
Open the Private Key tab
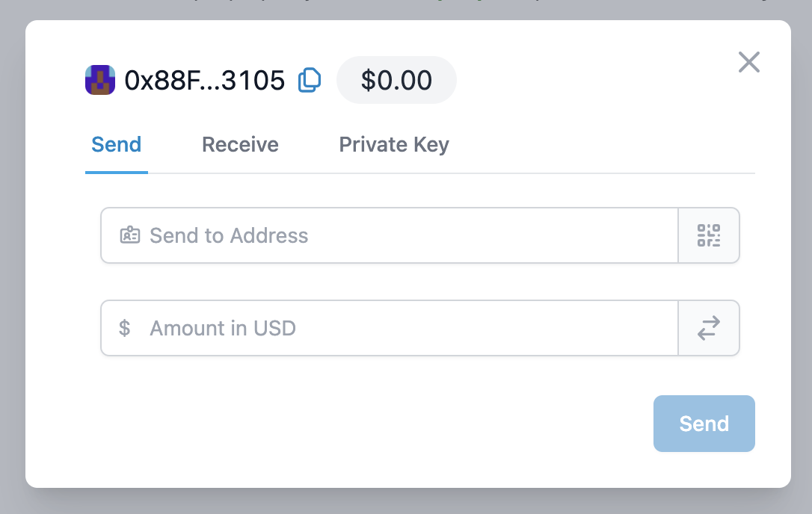point(394,144)
